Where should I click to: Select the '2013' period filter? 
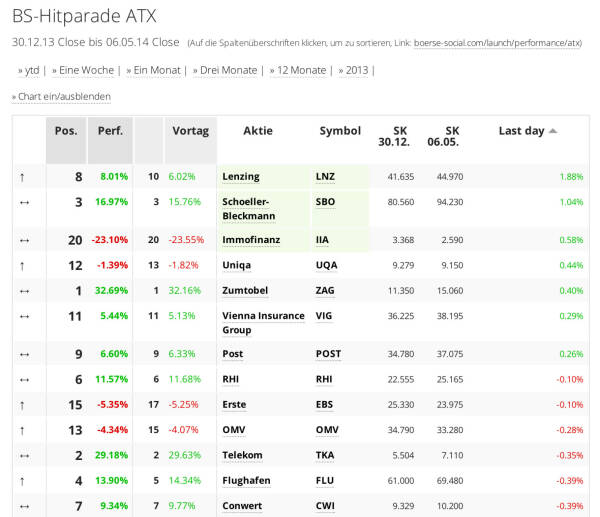356,70
